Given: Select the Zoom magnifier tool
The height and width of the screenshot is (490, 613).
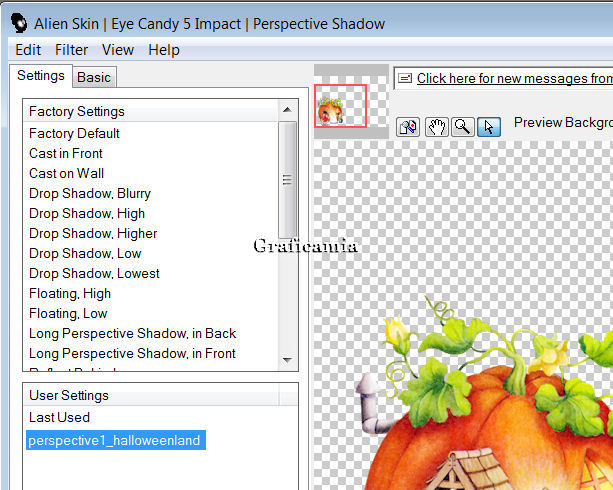Looking at the screenshot, I should point(462,127).
